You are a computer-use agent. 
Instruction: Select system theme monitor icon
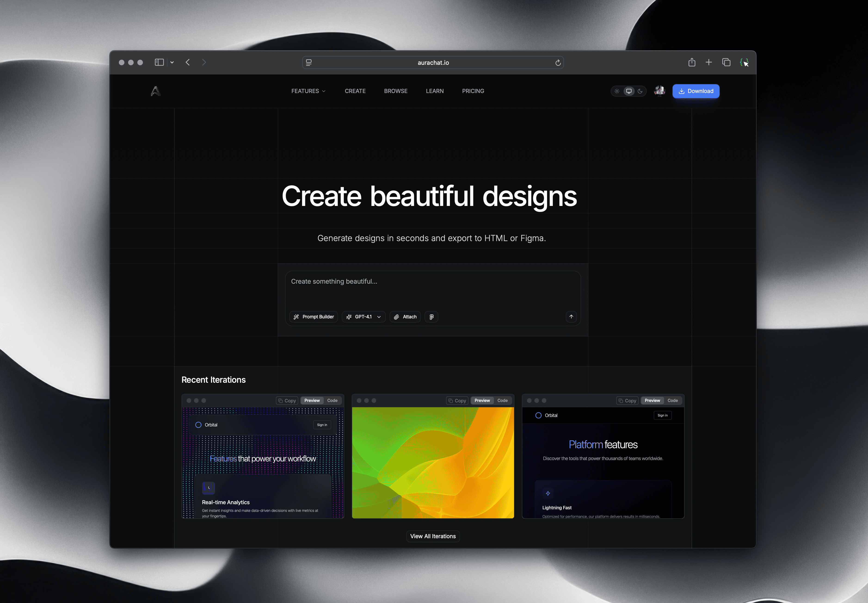[629, 91]
